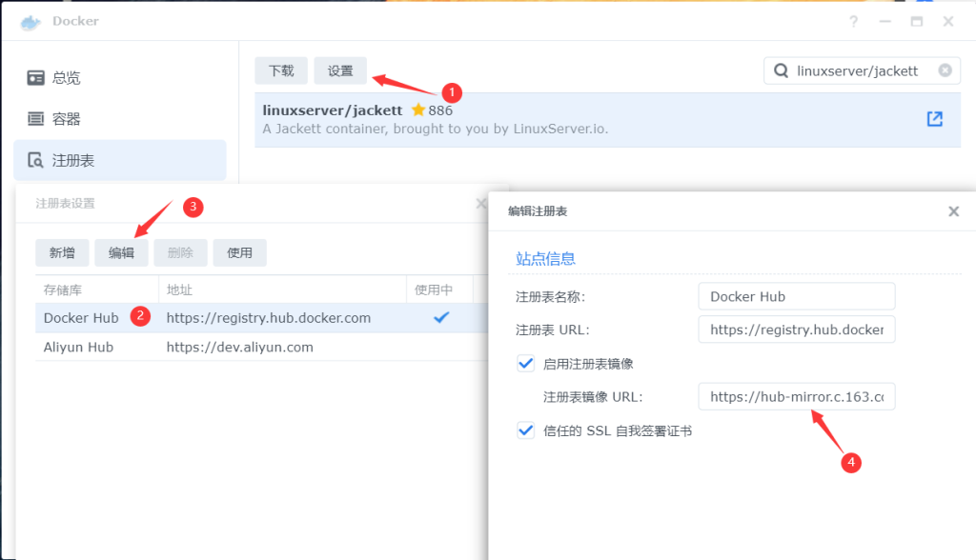This screenshot has height=560, width=976.
Task: Clear the search box text
Action: coord(945,70)
